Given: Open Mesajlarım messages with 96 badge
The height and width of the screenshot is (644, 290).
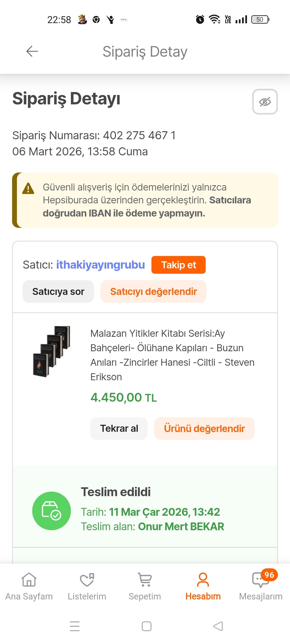Looking at the screenshot, I should coord(261,586).
